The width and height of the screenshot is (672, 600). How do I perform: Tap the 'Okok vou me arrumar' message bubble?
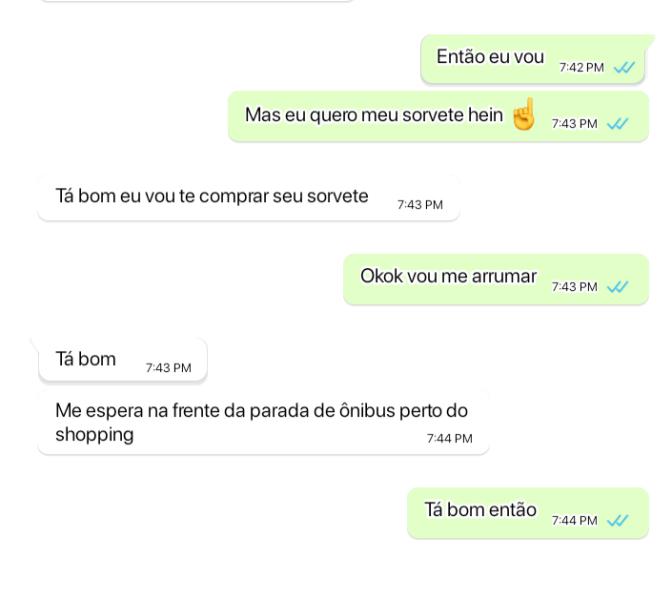pos(448,277)
